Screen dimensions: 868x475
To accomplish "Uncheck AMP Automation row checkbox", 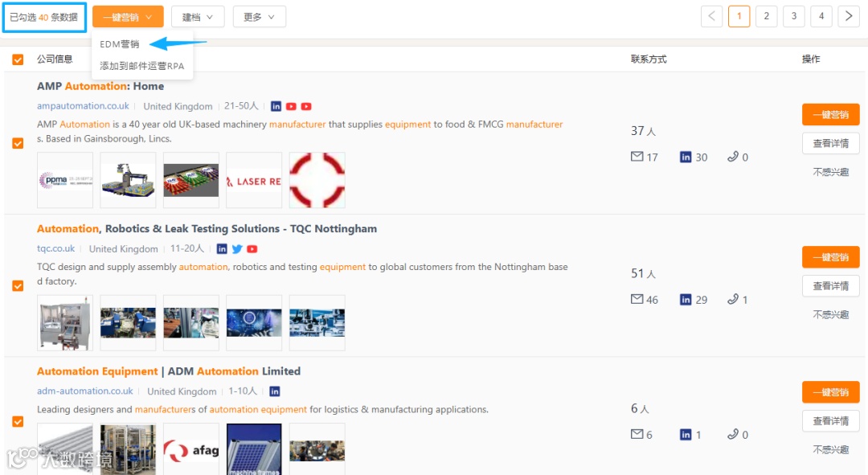I will pyautogui.click(x=18, y=143).
